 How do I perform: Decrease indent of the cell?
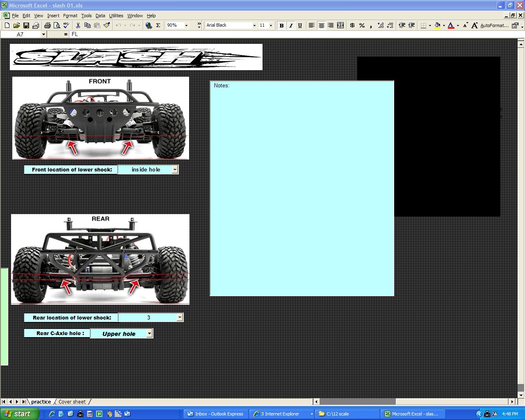point(402,25)
